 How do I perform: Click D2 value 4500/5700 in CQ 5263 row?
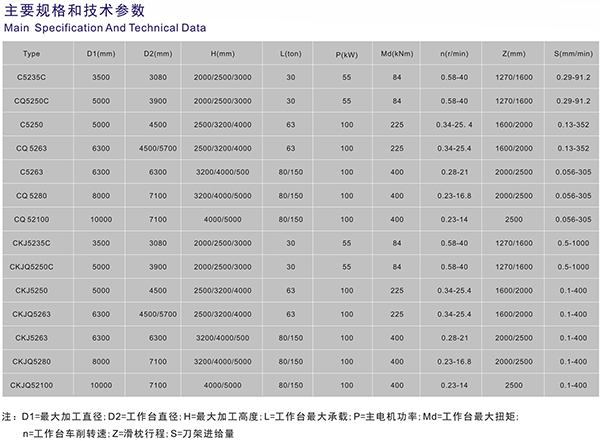coord(158,149)
